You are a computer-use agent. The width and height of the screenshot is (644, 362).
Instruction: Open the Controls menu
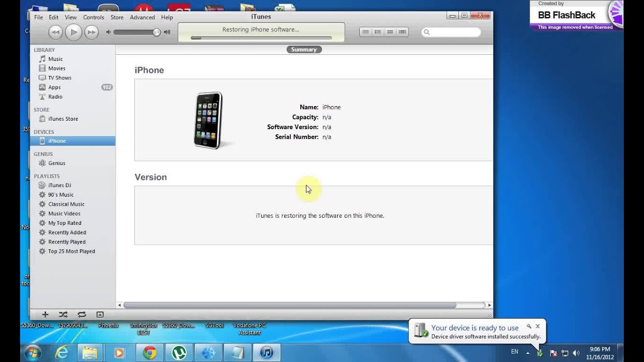click(x=94, y=17)
